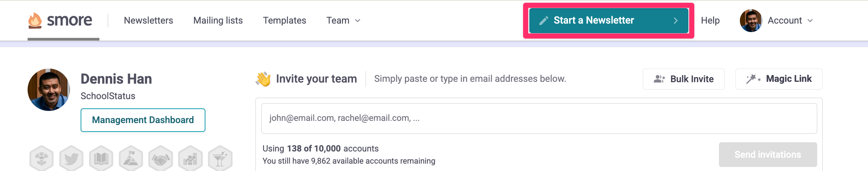
Task: Select the growth chart badge
Action: click(190, 158)
